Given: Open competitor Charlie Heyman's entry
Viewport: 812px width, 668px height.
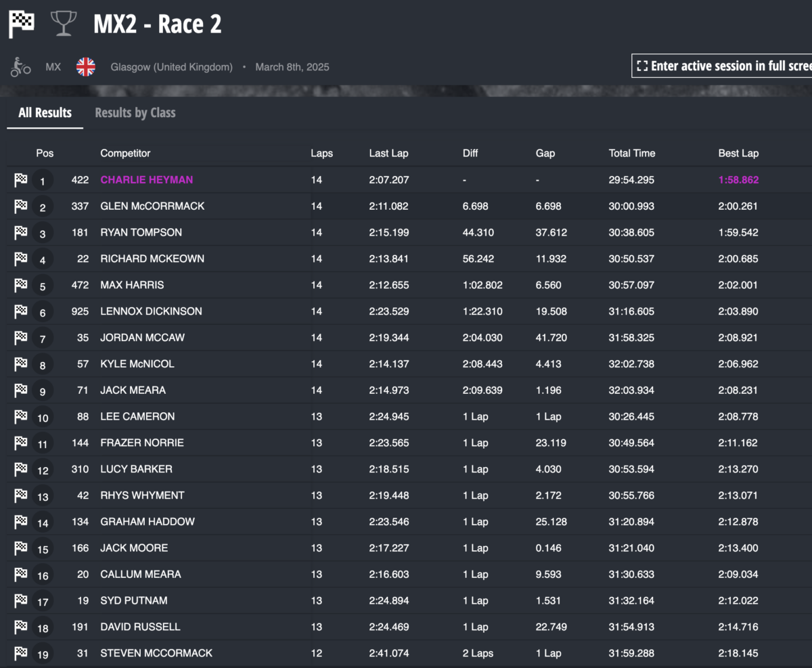Looking at the screenshot, I should [146, 180].
